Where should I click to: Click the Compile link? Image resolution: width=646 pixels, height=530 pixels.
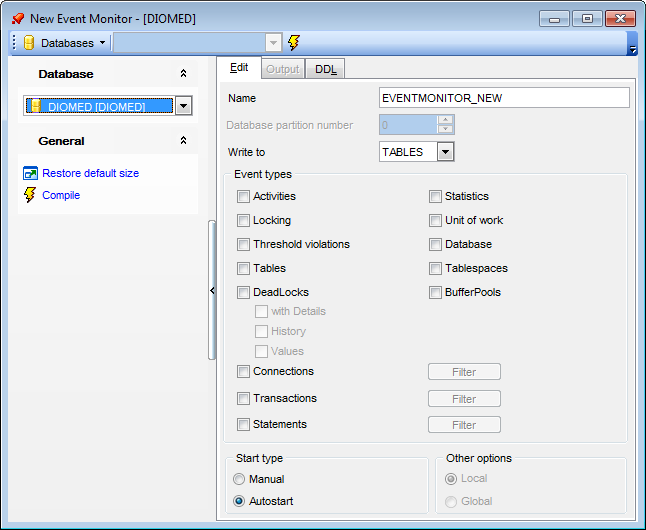point(61,195)
